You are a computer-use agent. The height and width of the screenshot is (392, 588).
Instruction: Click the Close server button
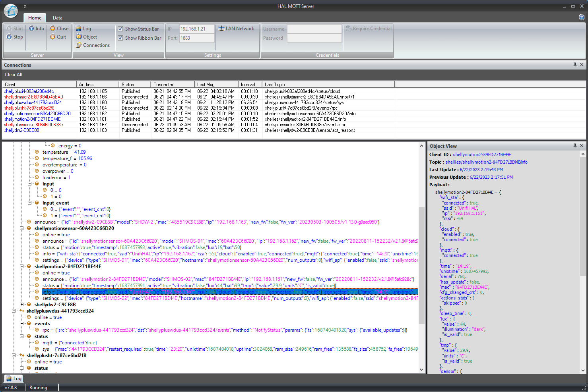[59, 29]
